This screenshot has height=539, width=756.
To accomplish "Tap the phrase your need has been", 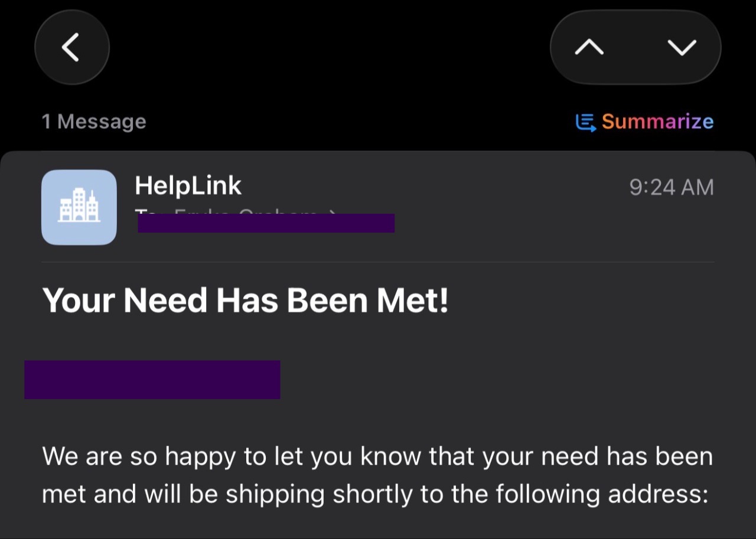I will 598,457.
